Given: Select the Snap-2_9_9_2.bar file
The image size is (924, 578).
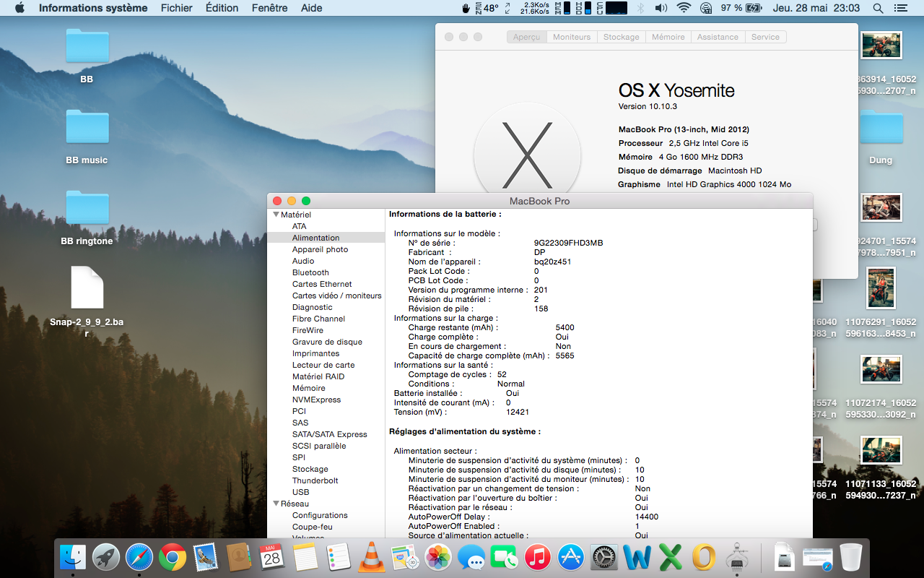Looking at the screenshot, I should [x=87, y=288].
